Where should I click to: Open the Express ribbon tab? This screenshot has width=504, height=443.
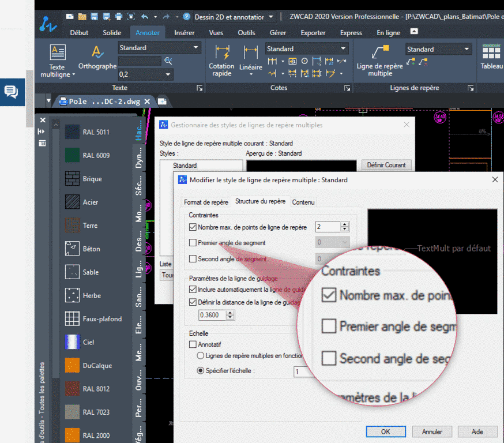(x=351, y=32)
